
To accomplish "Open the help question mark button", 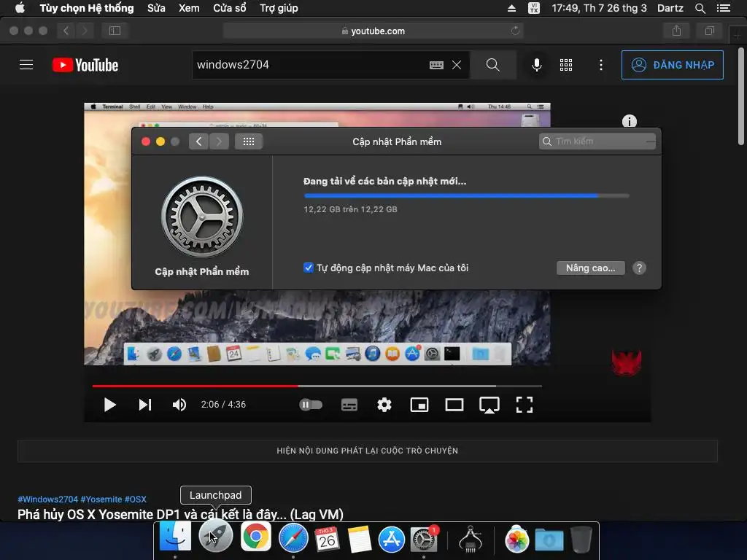I will pos(639,268).
